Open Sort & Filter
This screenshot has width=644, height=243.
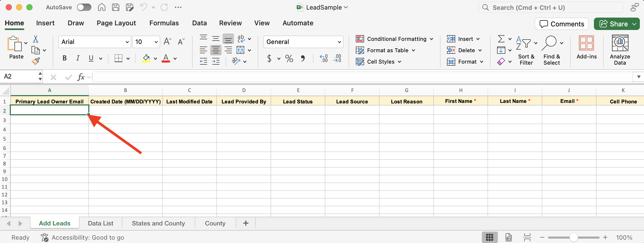(526, 50)
